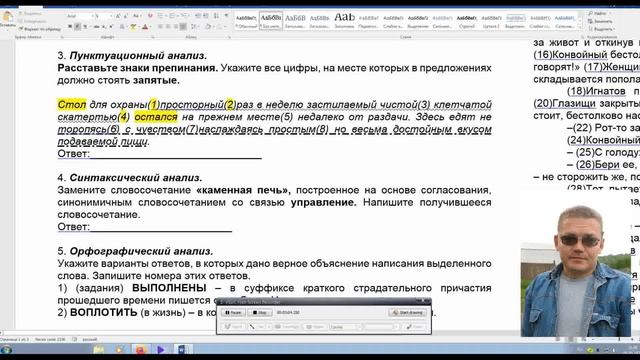Open the file explorer folder in taskbar
This screenshot has height=360, width=640.
pyautogui.click(x=98, y=349)
